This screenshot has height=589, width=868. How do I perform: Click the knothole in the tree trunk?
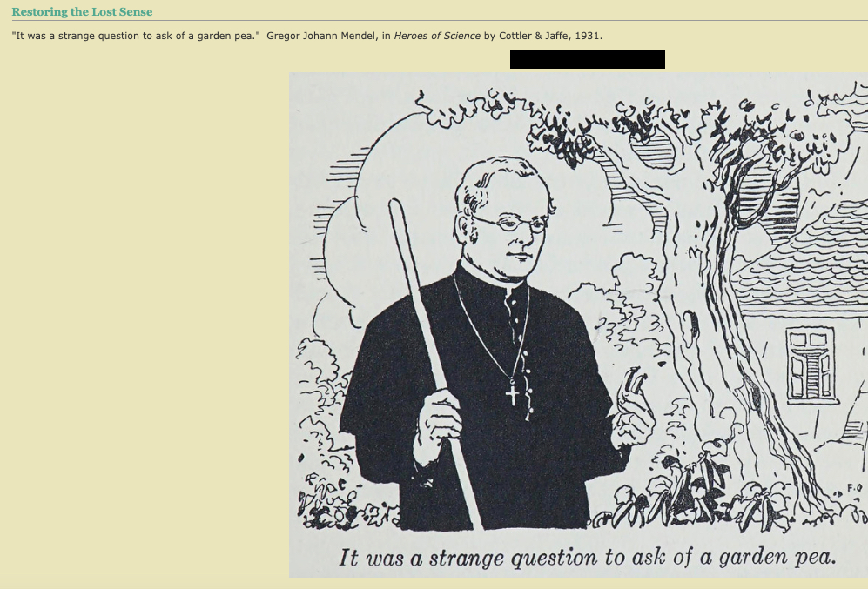[x=690, y=327]
